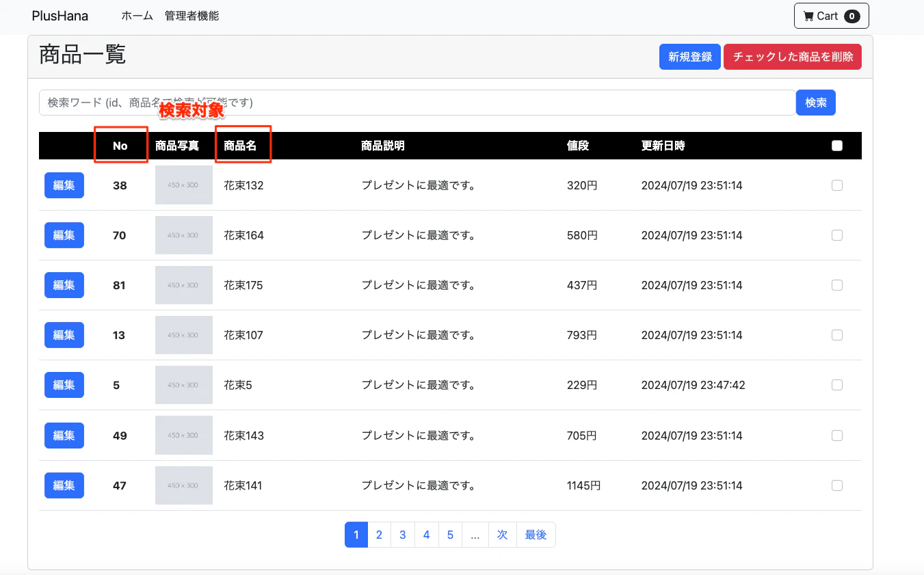Tick the select-all checkbox in table header
924x575 pixels.
point(837,146)
